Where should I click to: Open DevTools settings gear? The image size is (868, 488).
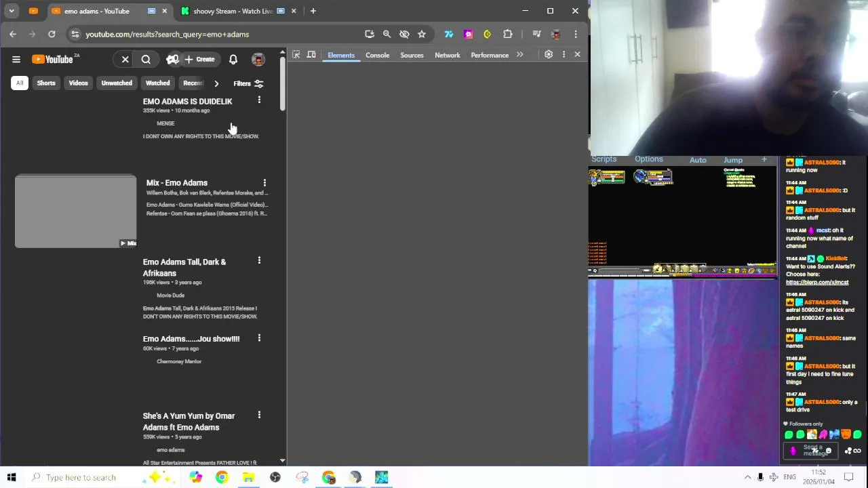[x=549, y=55]
